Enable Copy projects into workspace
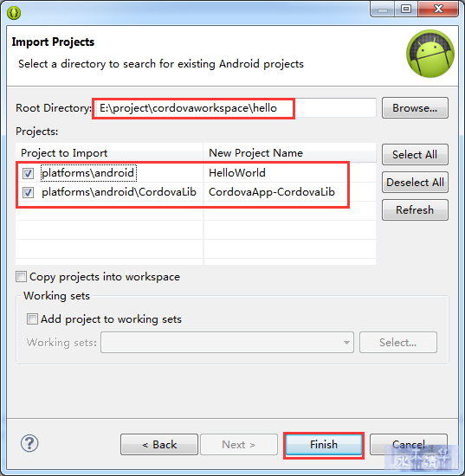This screenshot has width=465, height=476. pos(21,277)
